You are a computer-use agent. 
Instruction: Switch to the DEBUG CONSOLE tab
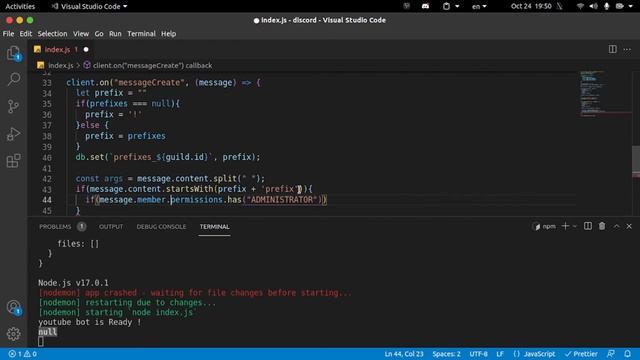(x=161, y=227)
